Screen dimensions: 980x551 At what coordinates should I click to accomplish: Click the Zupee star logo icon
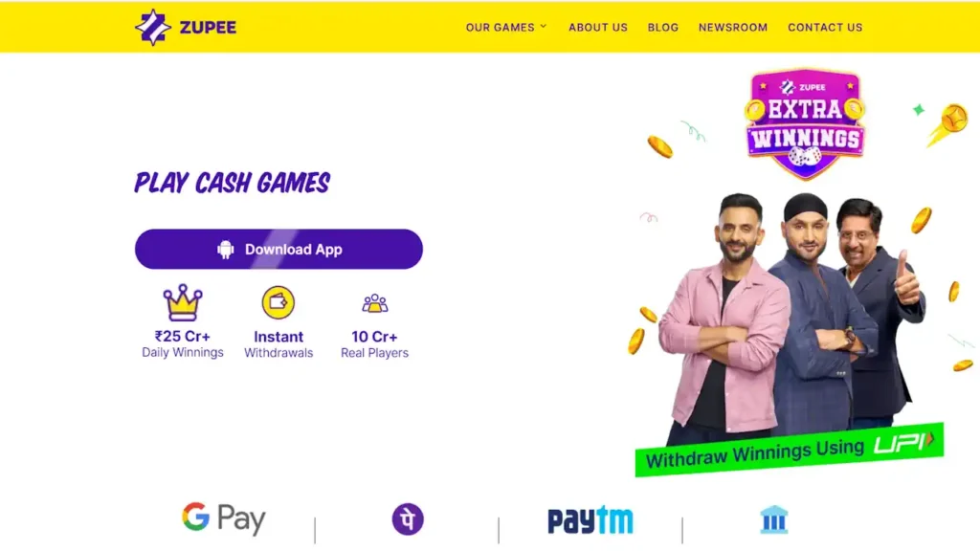coord(152,28)
